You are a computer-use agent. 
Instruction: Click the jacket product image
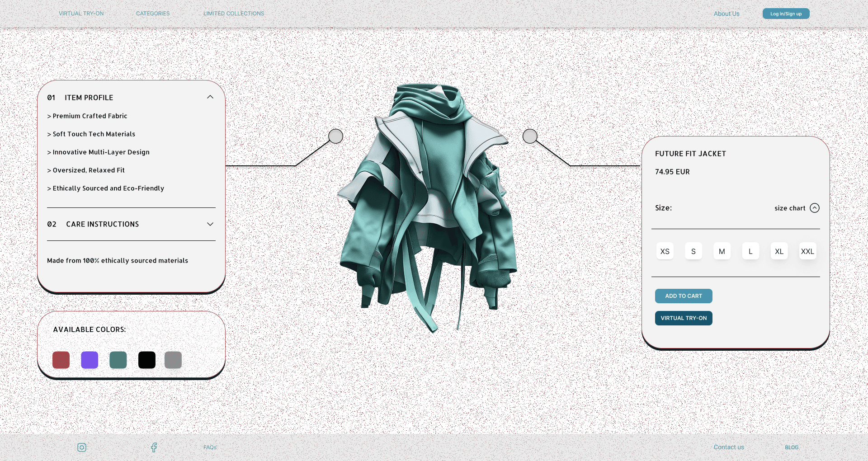[x=427, y=208]
